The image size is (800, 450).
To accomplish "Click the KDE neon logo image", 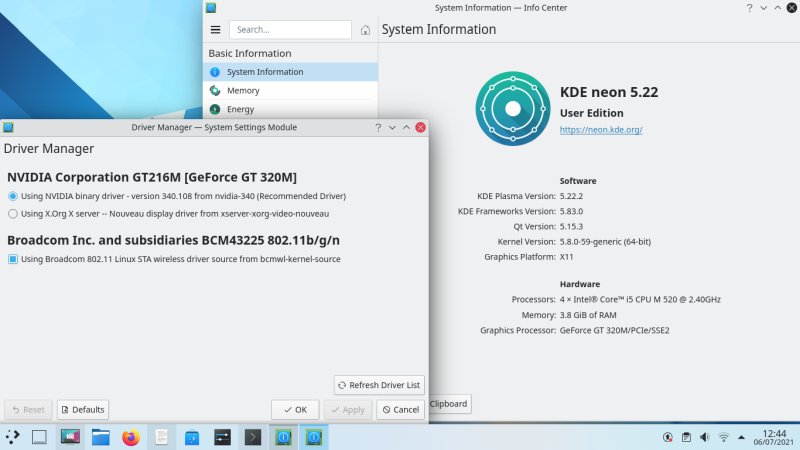I will click(x=513, y=109).
